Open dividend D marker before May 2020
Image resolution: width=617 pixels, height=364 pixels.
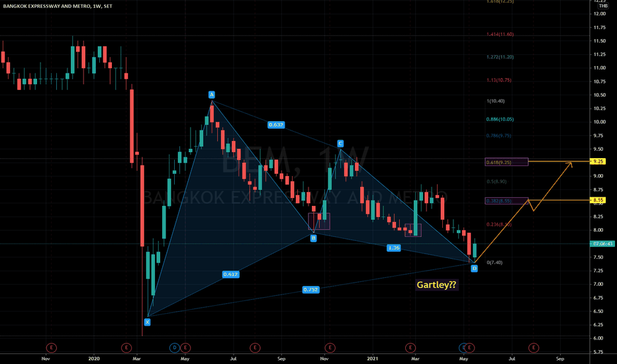[174, 347]
